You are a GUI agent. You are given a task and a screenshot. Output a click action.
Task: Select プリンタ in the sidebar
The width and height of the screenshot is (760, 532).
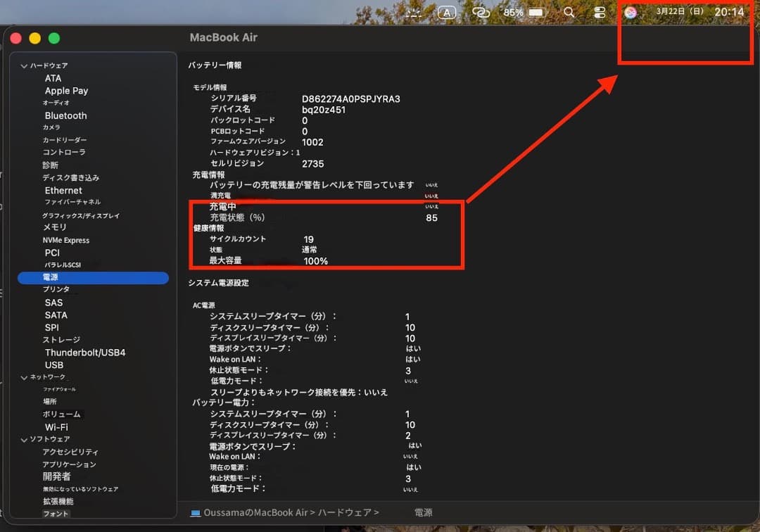click(56, 289)
